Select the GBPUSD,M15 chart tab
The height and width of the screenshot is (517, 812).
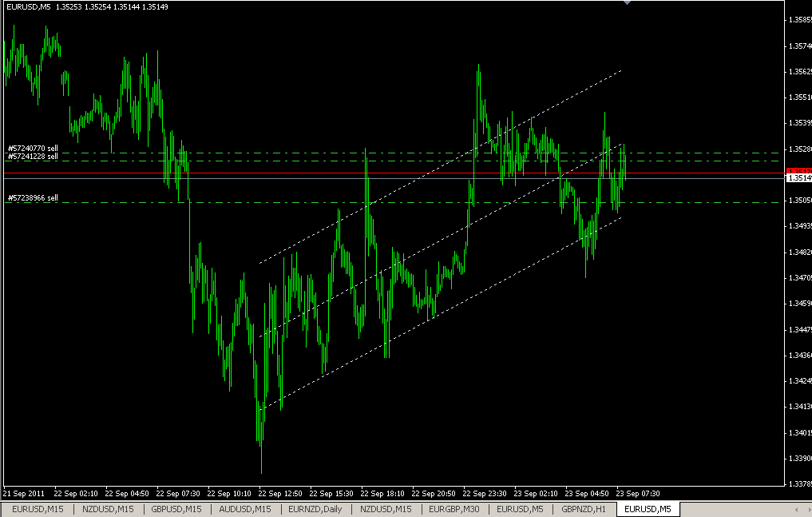pyautogui.click(x=175, y=508)
